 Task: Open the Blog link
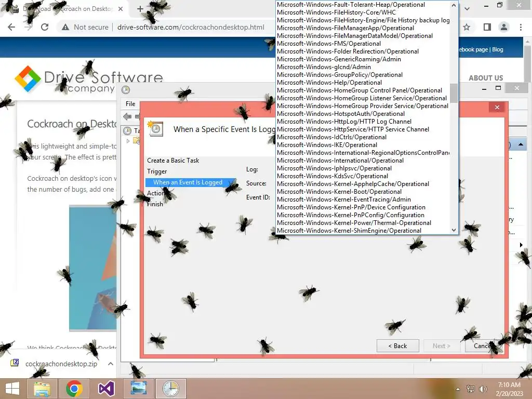pos(497,49)
